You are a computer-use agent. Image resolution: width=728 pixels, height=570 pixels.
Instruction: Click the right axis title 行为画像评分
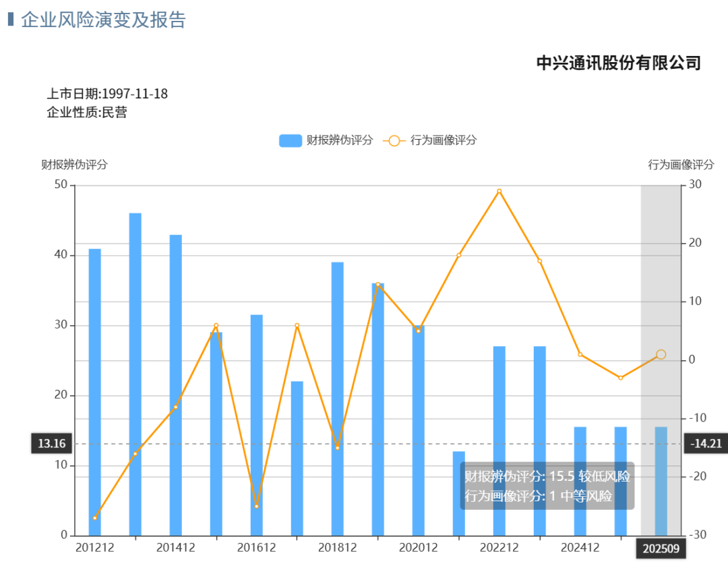pyautogui.click(x=681, y=165)
